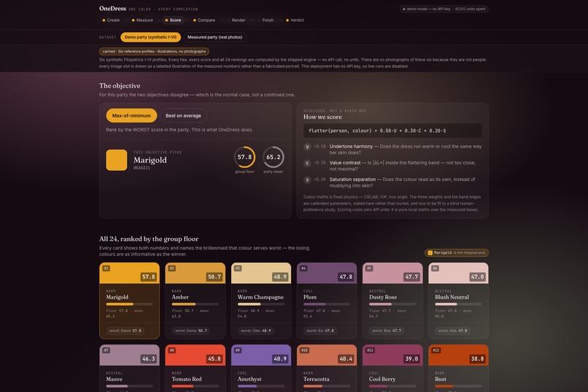The height and width of the screenshot is (392, 588).
Task: Jump to the Verdict step
Action: coord(295,20)
